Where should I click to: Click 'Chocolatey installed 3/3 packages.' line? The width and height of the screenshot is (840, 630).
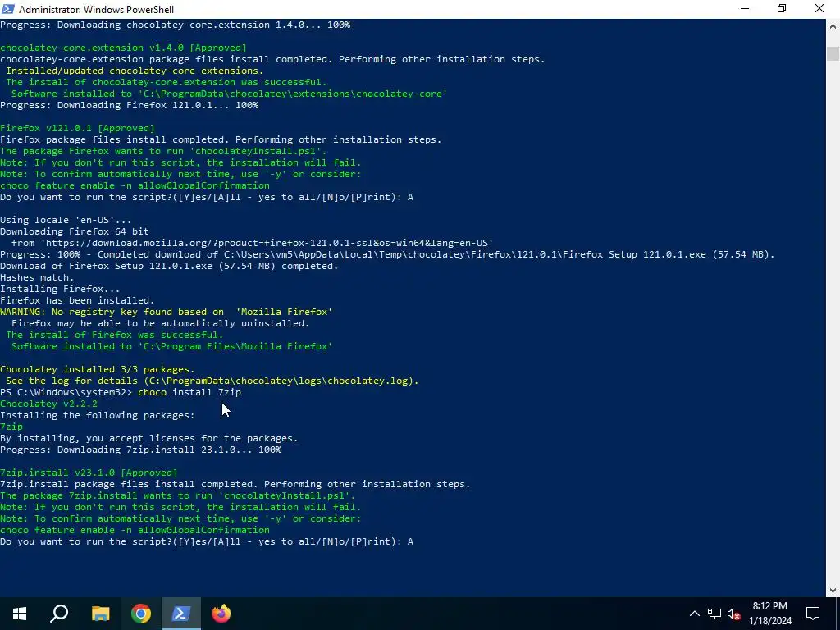point(98,369)
